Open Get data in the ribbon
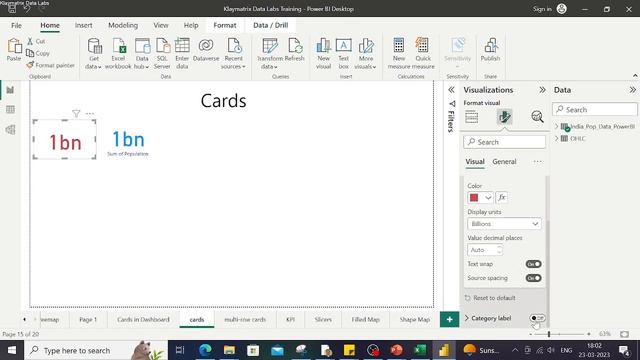 pos(94,53)
